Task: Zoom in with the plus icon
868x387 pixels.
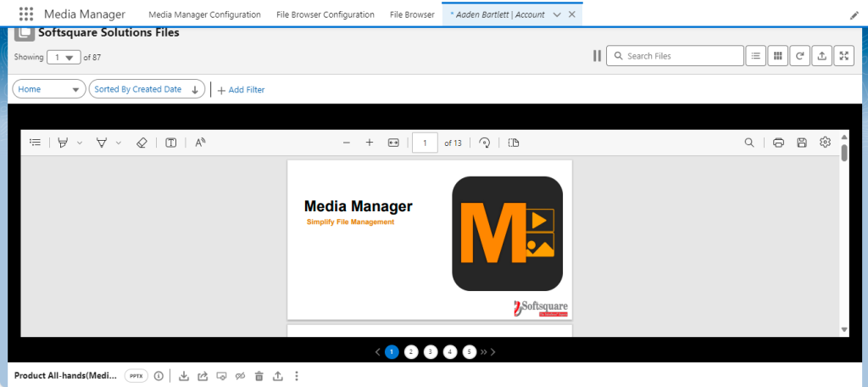Action: click(x=370, y=143)
